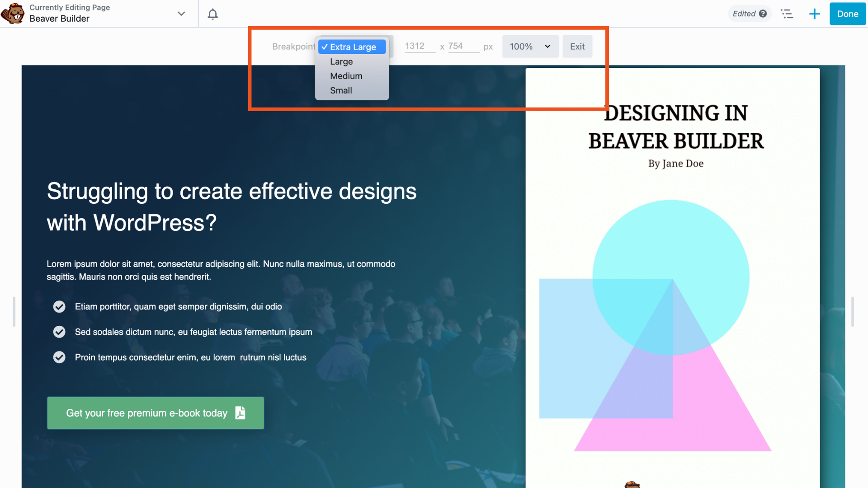Select the Large breakpoint option
Image resolution: width=868 pixels, height=488 pixels.
pos(341,61)
